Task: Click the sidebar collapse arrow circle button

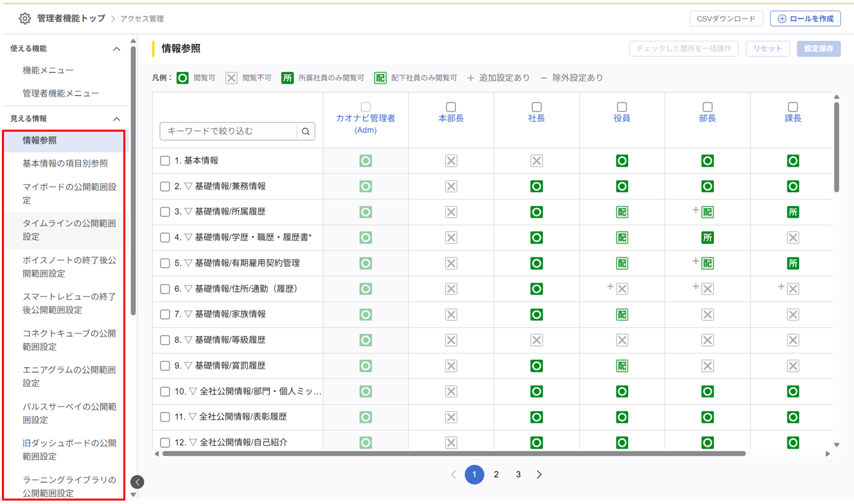Action: 138,482
